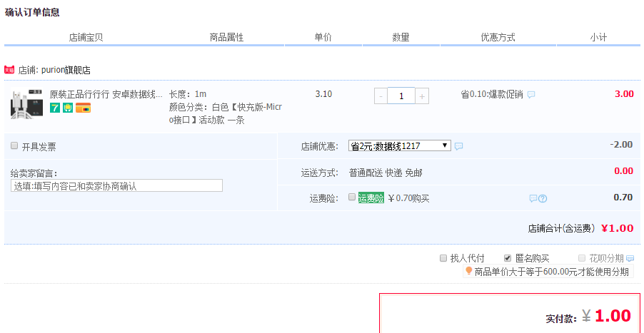Enable the 开具发票 invoice checkbox
Image resolution: width=644 pixels, height=333 pixels.
pyautogui.click(x=14, y=145)
